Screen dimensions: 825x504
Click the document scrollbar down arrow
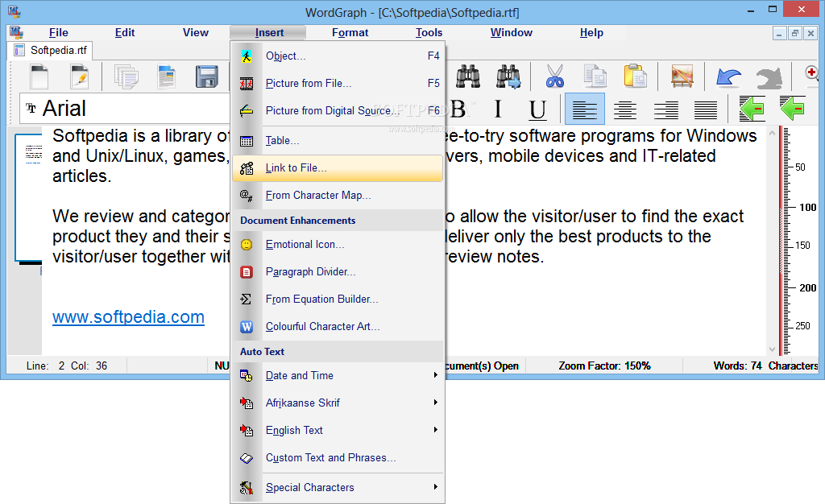click(772, 349)
